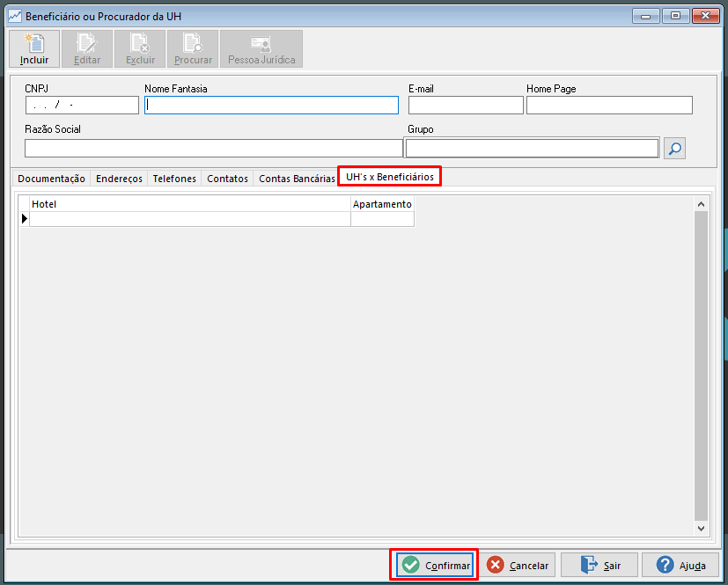Image resolution: width=728 pixels, height=585 pixels.
Task: Click the Pessoa Jurídica toolbar button
Action: 261,49
